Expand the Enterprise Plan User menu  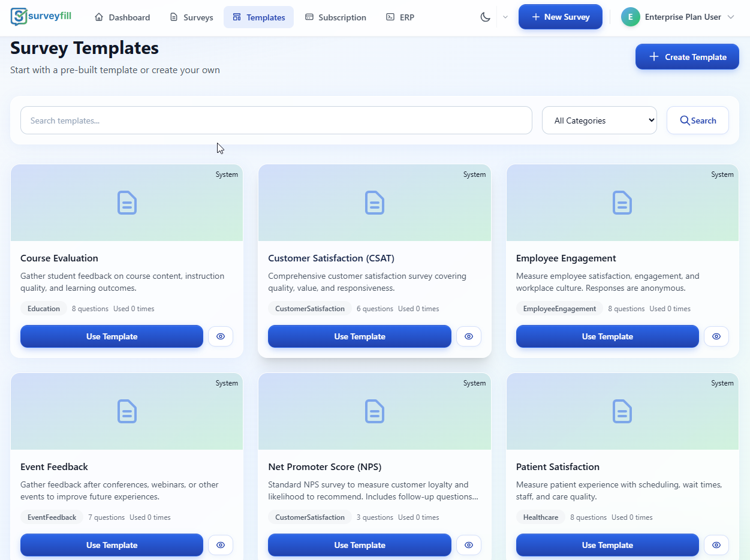point(730,17)
